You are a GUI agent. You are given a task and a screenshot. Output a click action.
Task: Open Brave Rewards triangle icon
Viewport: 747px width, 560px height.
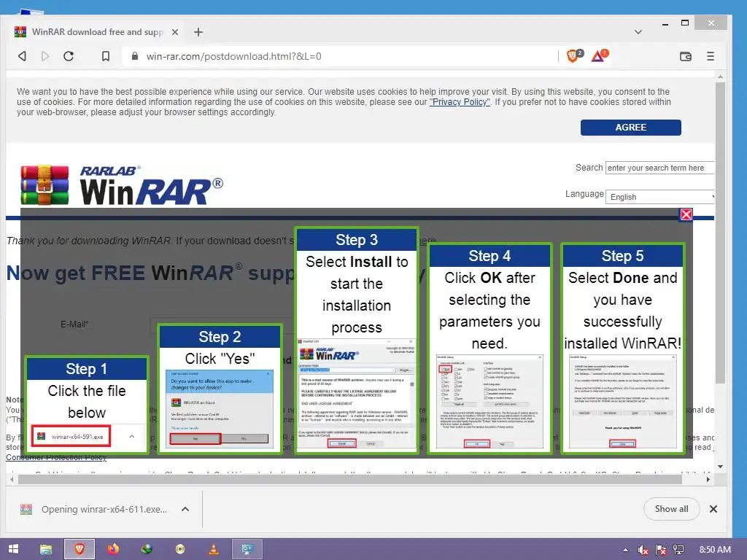(x=600, y=55)
